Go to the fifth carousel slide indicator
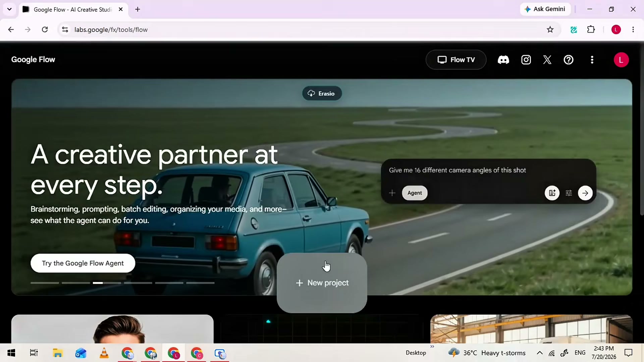Screen dimensions: 644x362 tap(169, 283)
